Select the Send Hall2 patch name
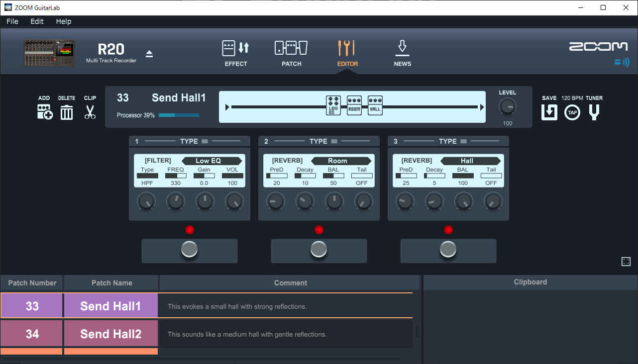 [111, 334]
